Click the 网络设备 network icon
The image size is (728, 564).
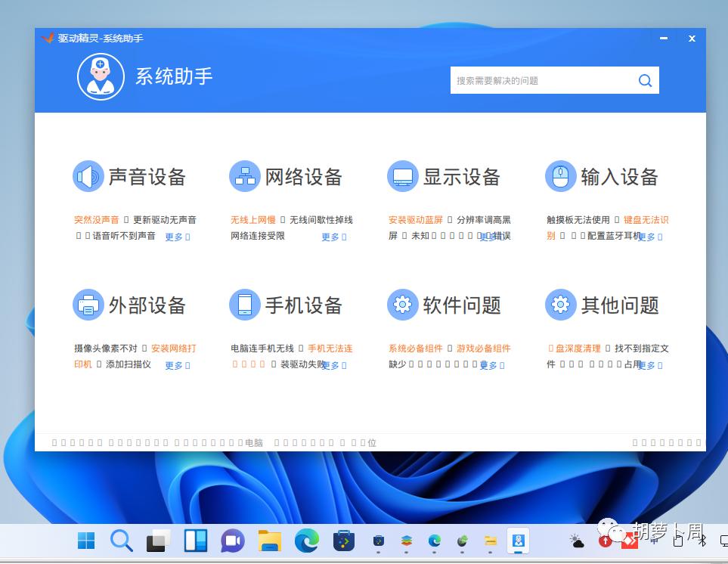click(244, 175)
